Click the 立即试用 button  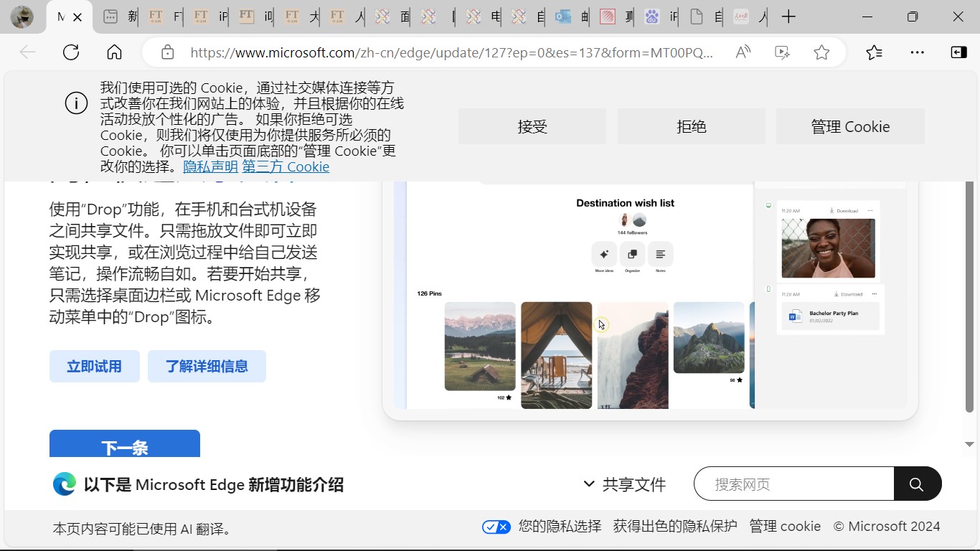[x=94, y=367]
